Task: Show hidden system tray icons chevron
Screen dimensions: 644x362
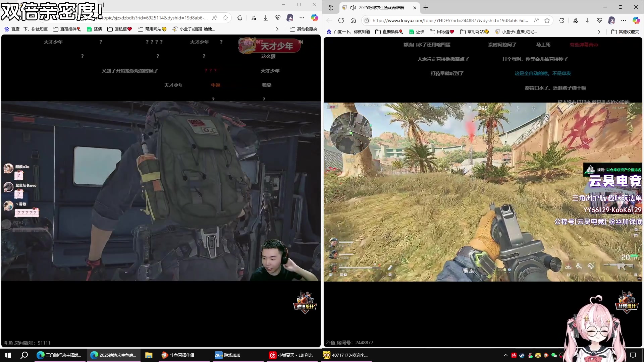Action: (x=506, y=355)
